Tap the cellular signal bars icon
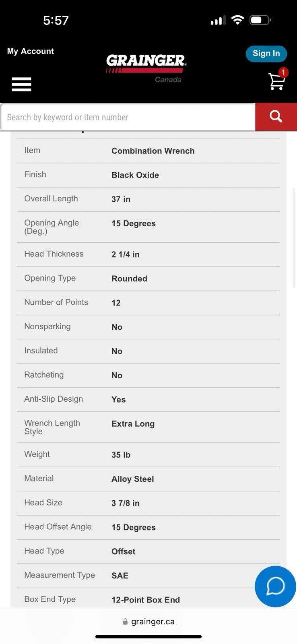Viewport: 297px width, 644px height. click(x=218, y=21)
